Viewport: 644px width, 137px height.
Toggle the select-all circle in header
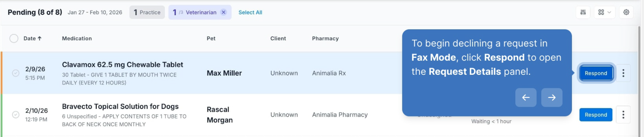[14, 38]
